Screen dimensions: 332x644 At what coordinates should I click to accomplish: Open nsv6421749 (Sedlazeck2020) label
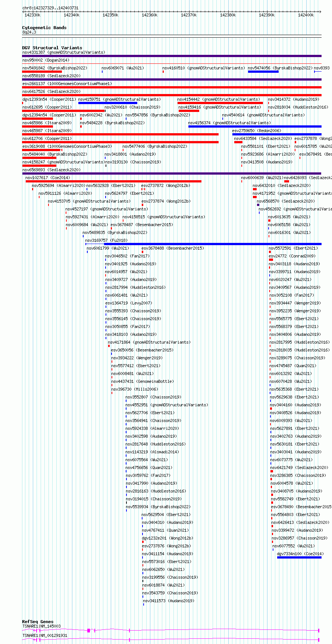[x=300, y=468]
